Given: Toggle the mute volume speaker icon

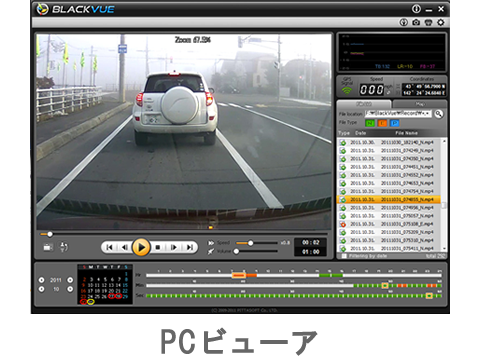Looking at the screenshot, I should pyautogui.click(x=211, y=251).
